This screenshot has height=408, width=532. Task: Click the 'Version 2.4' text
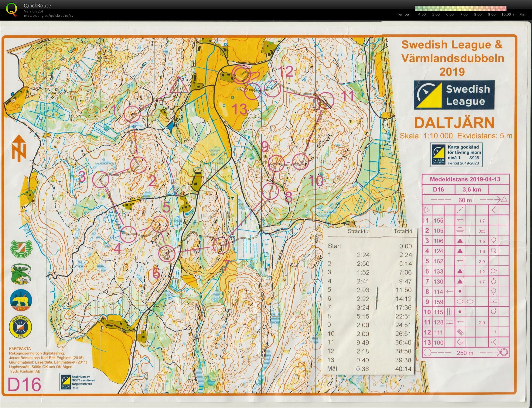point(33,11)
